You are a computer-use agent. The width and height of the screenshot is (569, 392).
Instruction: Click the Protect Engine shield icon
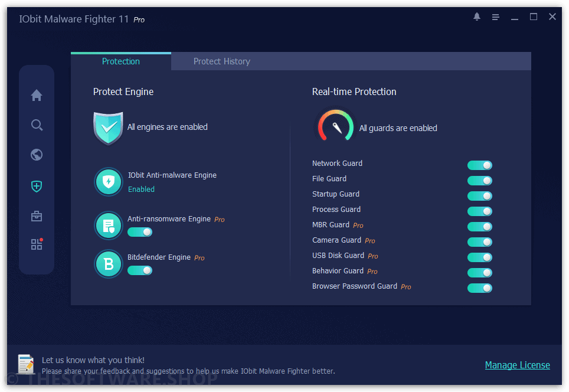108,128
